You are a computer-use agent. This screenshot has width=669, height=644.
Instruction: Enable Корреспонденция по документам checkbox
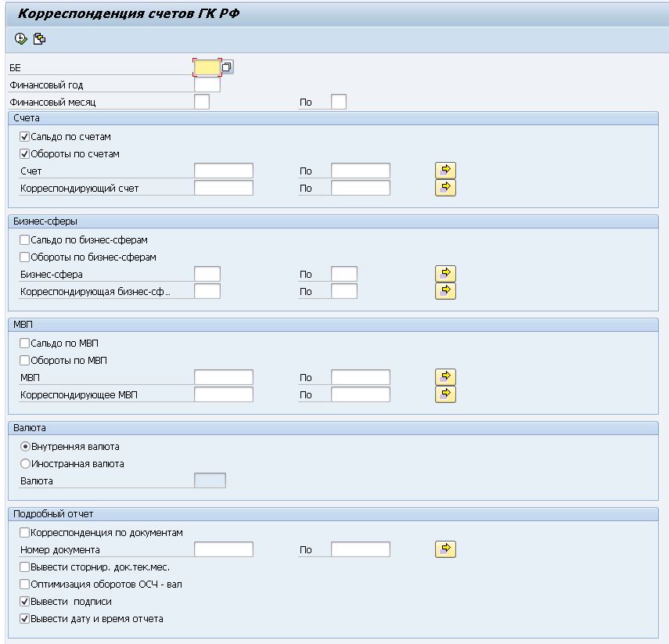click(x=25, y=533)
